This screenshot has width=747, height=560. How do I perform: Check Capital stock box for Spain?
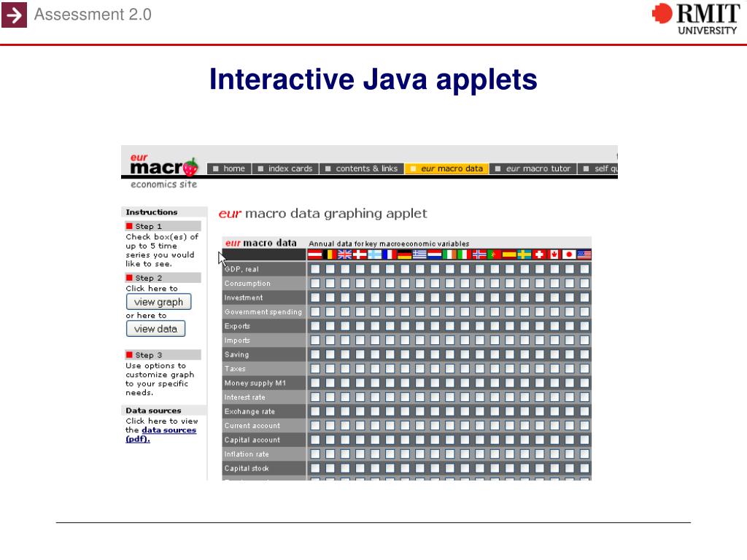coord(509,469)
